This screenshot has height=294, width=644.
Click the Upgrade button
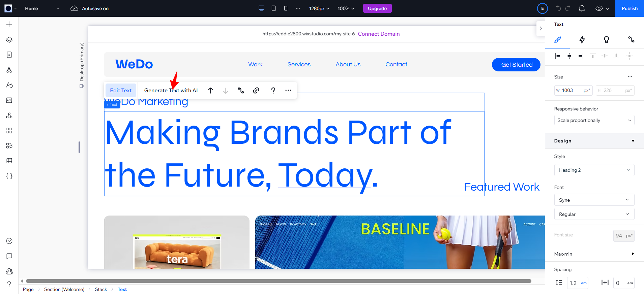click(x=377, y=8)
